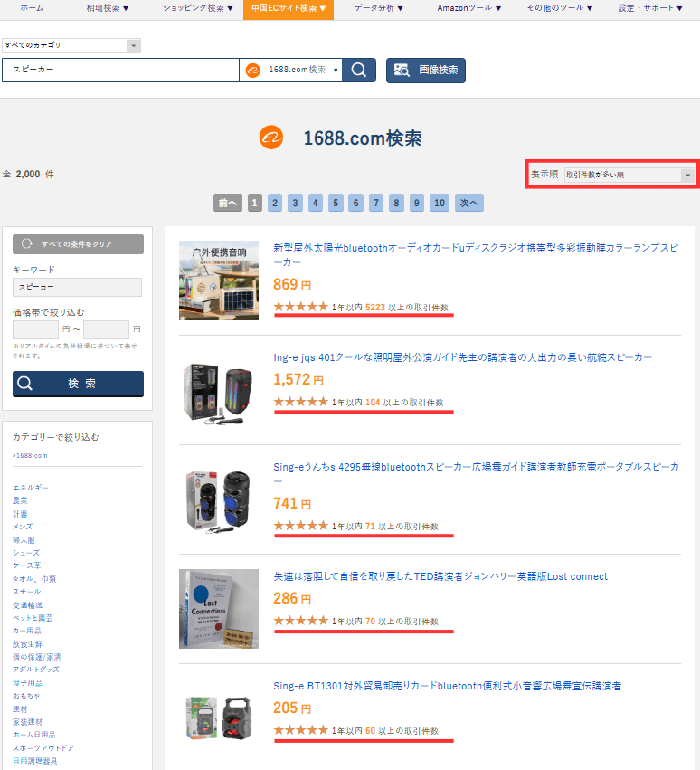Image resolution: width=700 pixels, height=770 pixels.
Task: Click the maximum price input field
Action: (106, 329)
